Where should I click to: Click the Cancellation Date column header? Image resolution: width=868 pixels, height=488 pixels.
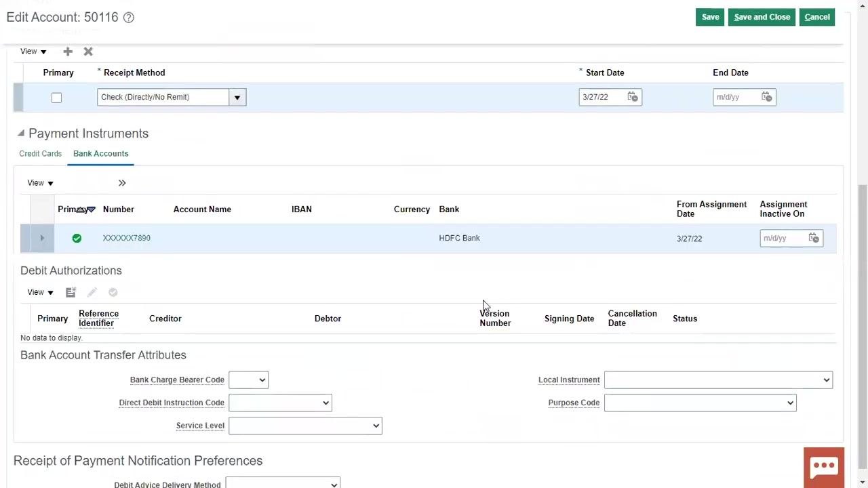click(x=632, y=319)
